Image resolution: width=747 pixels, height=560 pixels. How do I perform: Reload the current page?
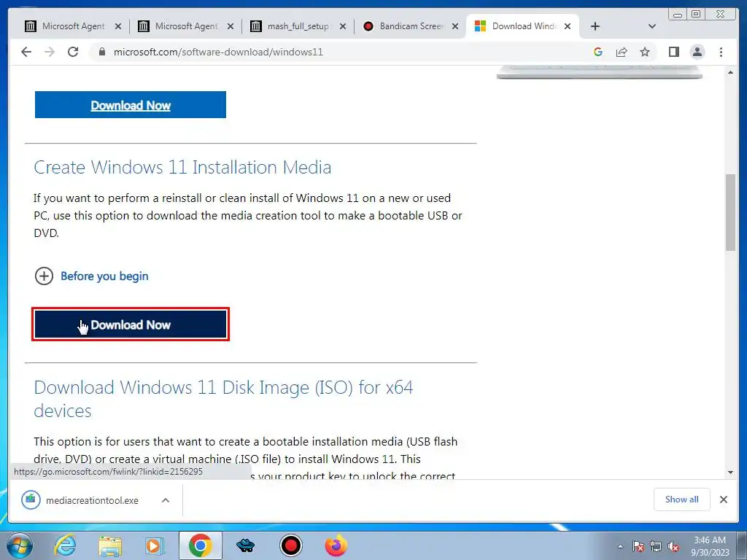click(73, 52)
